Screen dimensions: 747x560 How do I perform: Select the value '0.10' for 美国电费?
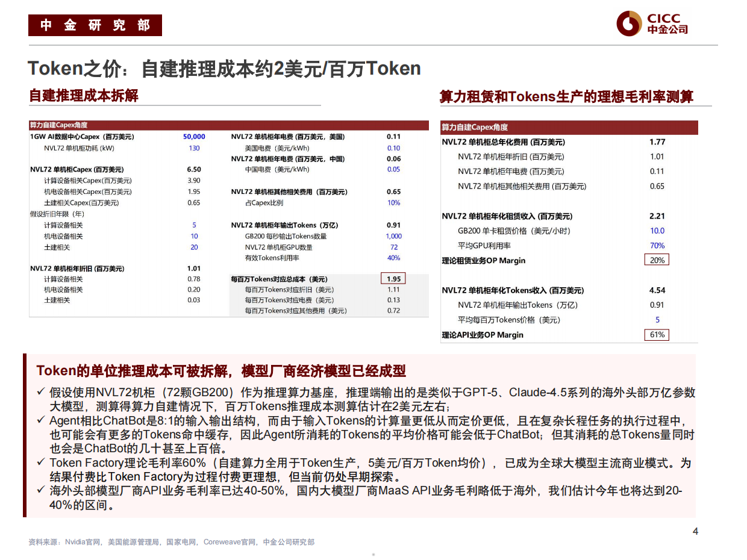(x=393, y=148)
